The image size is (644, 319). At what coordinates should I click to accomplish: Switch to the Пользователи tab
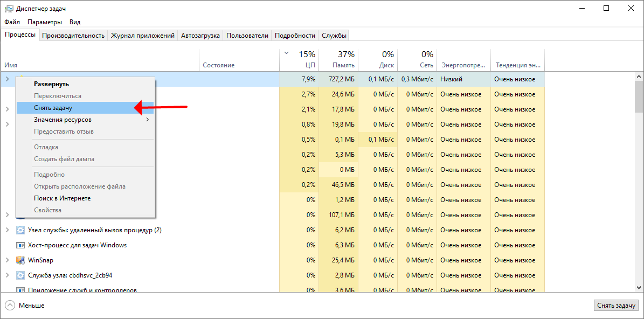pyautogui.click(x=247, y=36)
